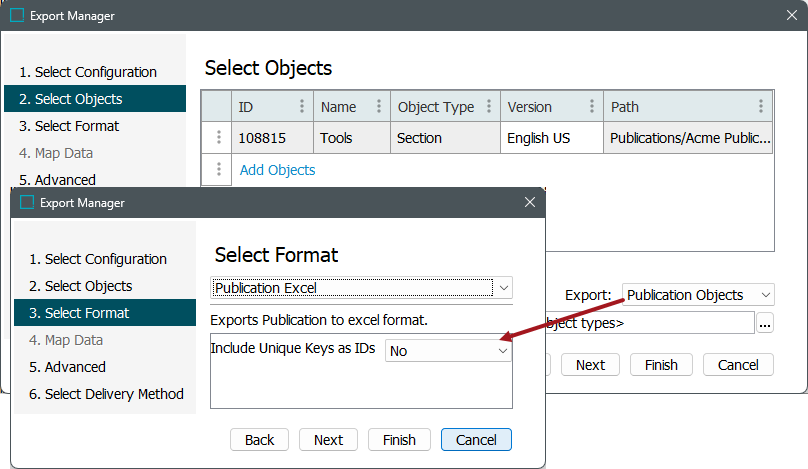Click Finish in the front dialog

pos(399,440)
